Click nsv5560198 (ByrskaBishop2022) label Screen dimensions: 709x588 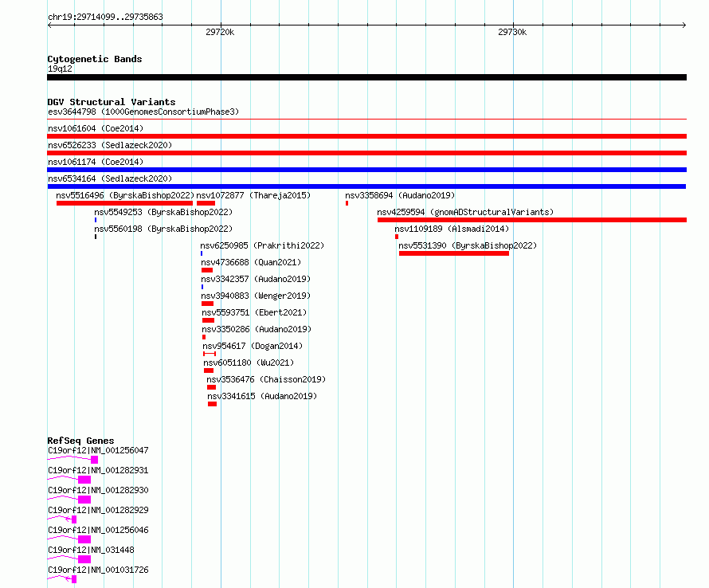(163, 229)
